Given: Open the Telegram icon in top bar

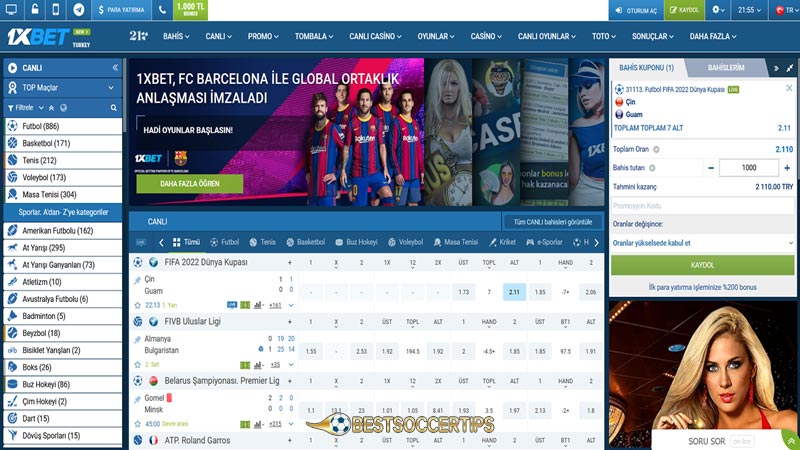Looking at the screenshot, I should click(x=79, y=9).
